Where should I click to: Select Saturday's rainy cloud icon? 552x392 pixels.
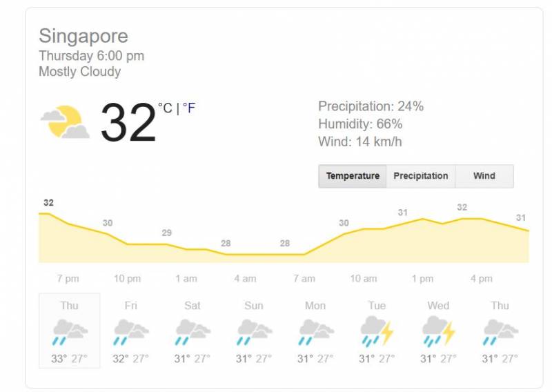(193, 332)
